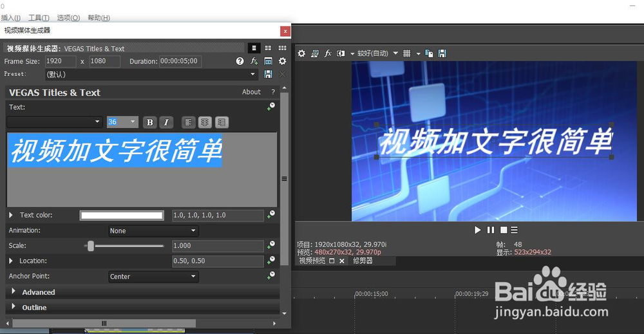Image resolution: width=644 pixels, height=334 pixels.
Task: Toggle italic text formatting
Action: (x=166, y=122)
